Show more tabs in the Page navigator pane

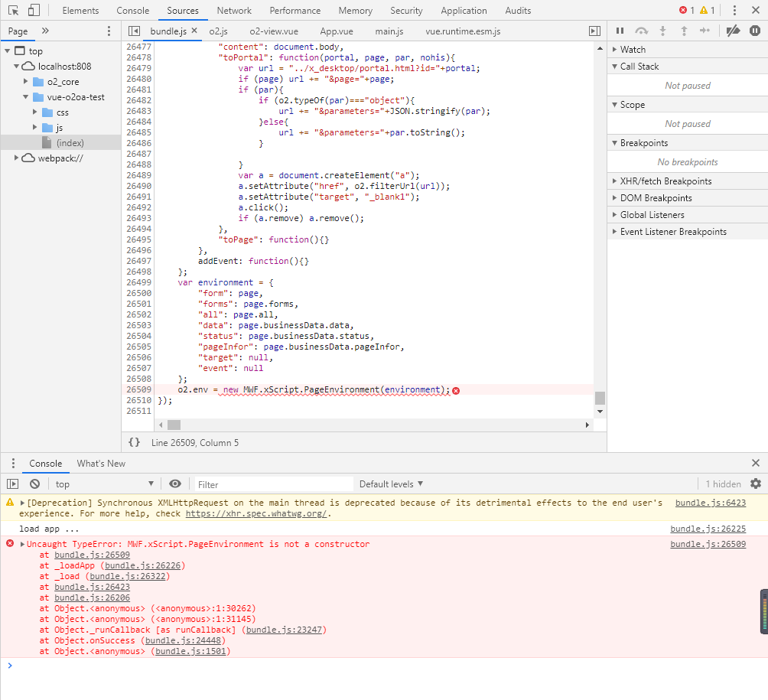[x=45, y=31]
